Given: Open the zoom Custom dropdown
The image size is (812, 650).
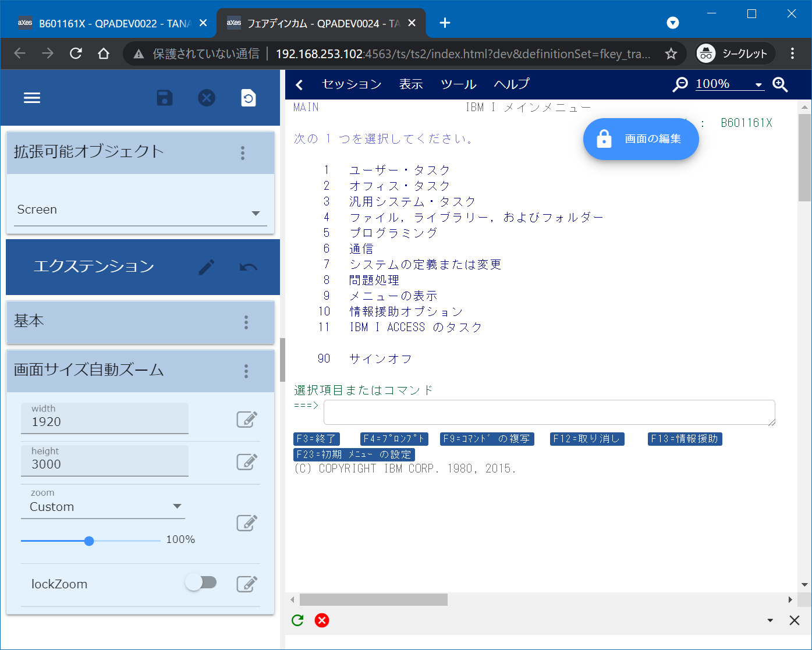Looking at the screenshot, I should click(x=103, y=507).
